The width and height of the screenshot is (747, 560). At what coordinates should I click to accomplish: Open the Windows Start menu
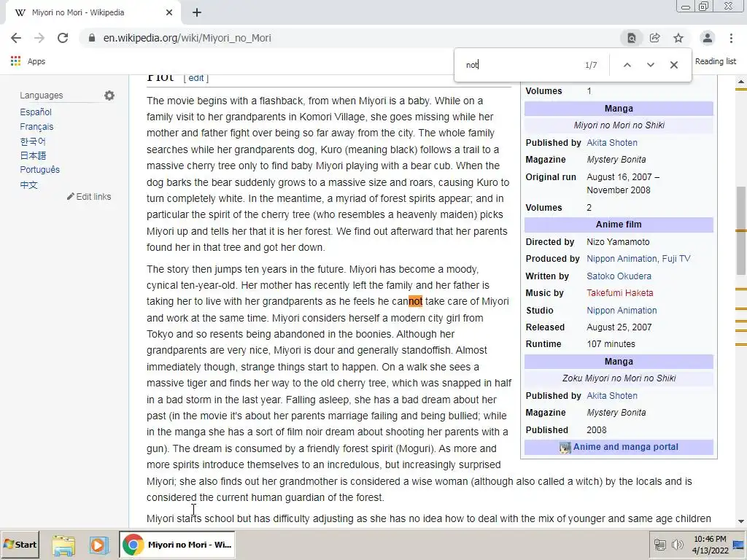click(x=20, y=544)
